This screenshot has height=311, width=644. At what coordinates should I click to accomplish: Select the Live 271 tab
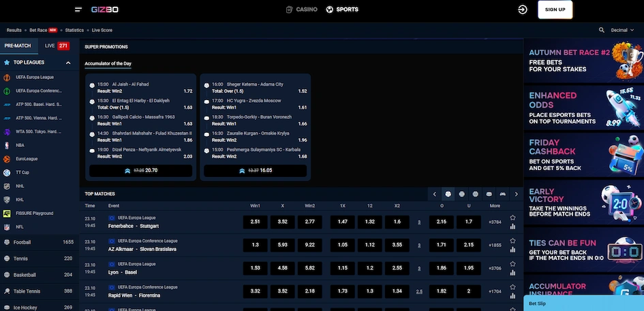pos(57,46)
